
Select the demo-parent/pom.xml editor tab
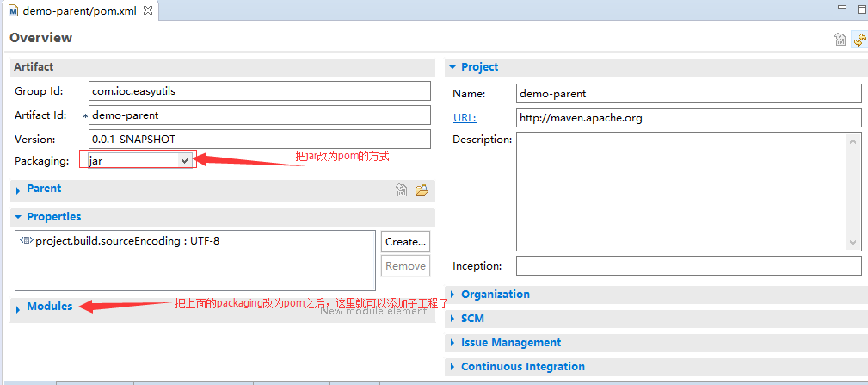click(x=79, y=10)
